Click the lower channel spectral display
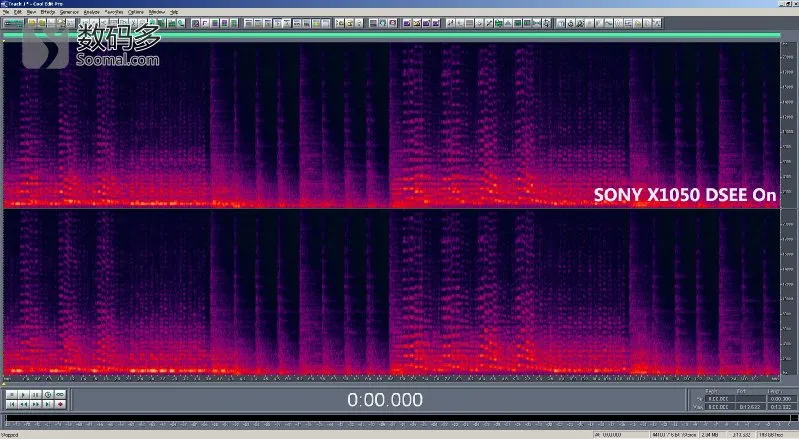 point(391,292)
